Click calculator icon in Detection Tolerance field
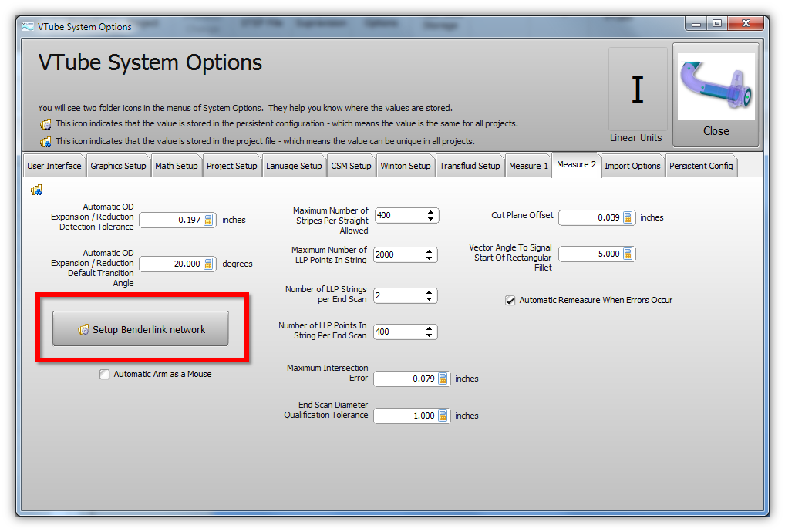Image resolution: width=785 pixels, height=532 pixels. pyautogui.click(x=208, y=220)
